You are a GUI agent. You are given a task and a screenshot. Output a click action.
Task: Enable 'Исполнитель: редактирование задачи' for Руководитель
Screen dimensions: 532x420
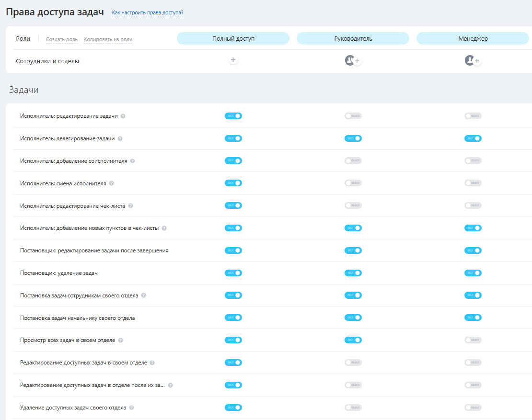[x=353, y=116]
